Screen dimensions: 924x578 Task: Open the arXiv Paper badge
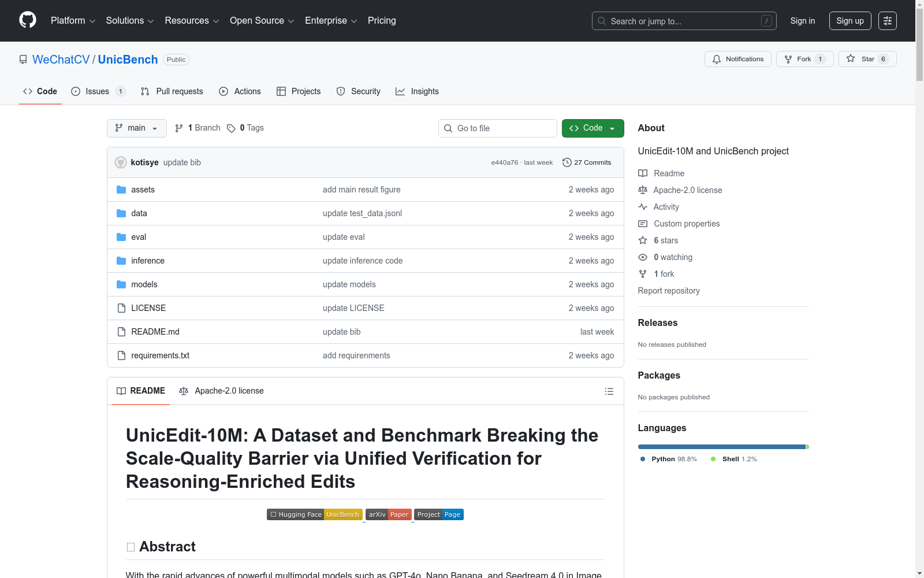[389, 514]
